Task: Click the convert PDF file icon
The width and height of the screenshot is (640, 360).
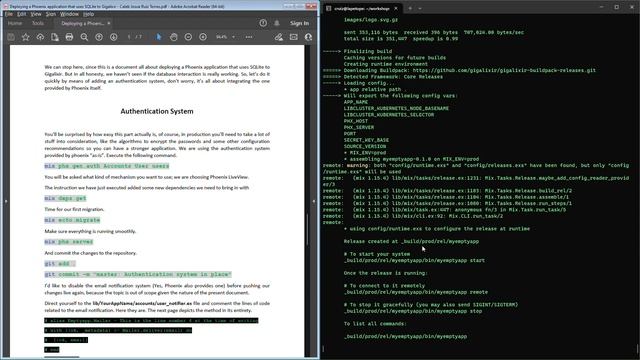Action: click(x=55, y=37)
